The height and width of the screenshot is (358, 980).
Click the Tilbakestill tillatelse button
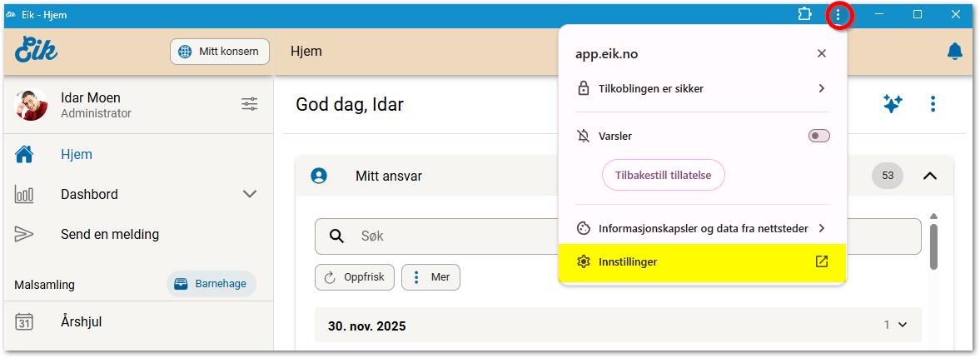(663, 175)
